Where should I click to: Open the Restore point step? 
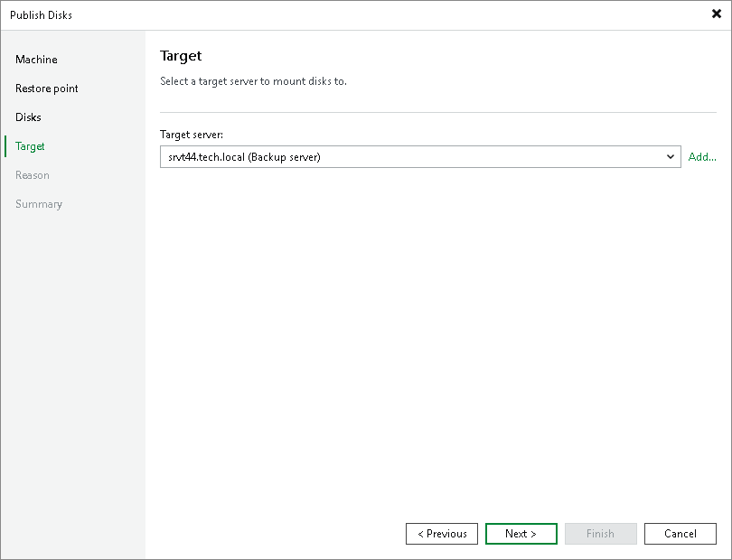[47, 89]
